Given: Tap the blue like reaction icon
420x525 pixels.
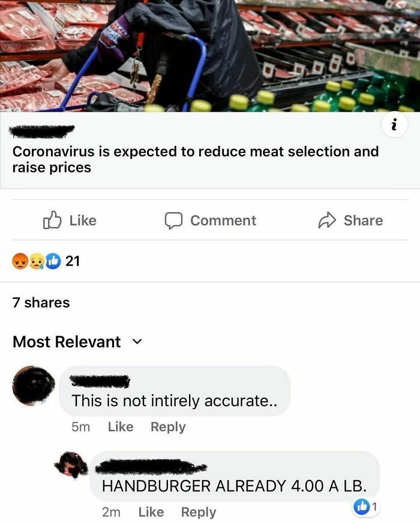Looking at the screenshot, I should pyautogui.click(x=53, y=261).
